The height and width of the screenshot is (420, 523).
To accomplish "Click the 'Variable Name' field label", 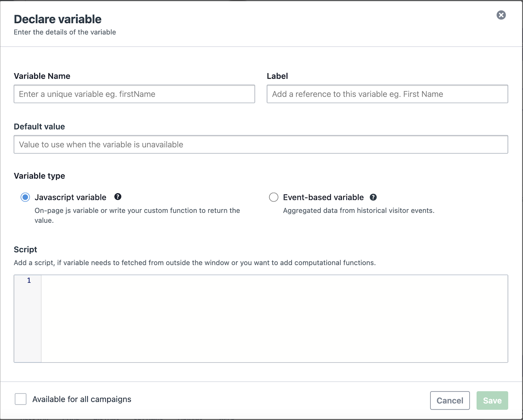I will (x=42, y=76).
